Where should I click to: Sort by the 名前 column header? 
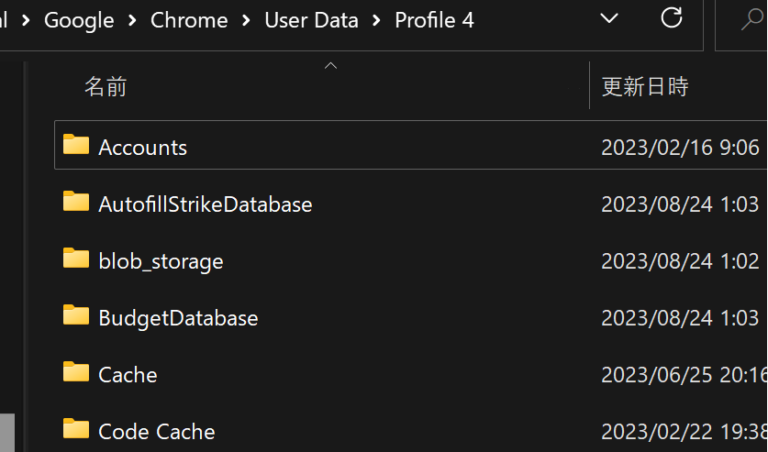105,87
